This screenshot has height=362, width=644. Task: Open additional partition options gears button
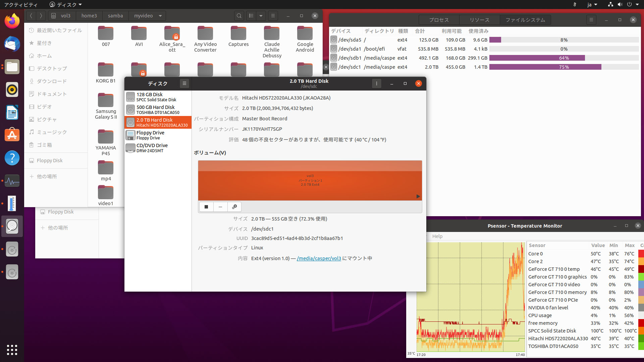234,207
